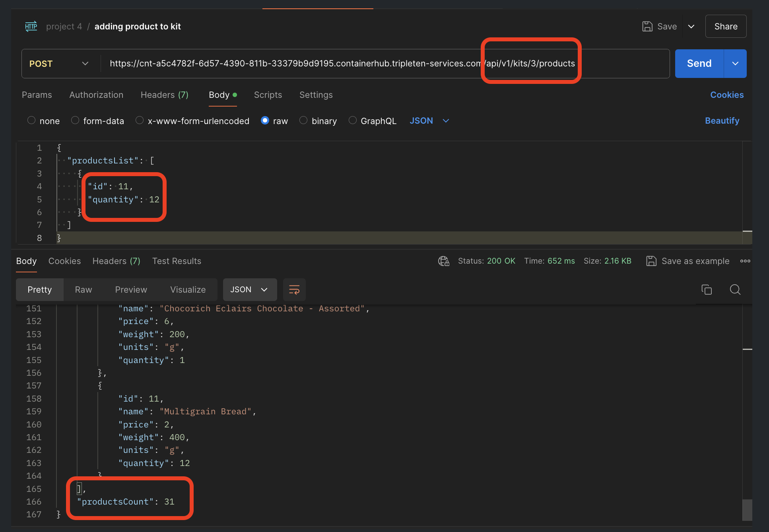Select the none body type
769x532 pixels.
(x=31, y=120)
